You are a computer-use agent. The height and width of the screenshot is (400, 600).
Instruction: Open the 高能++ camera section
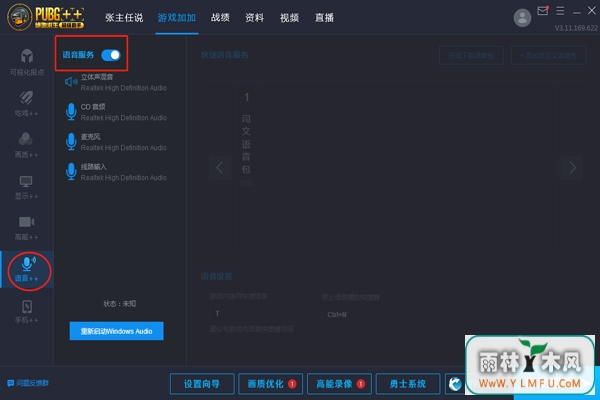pos(26,228)
